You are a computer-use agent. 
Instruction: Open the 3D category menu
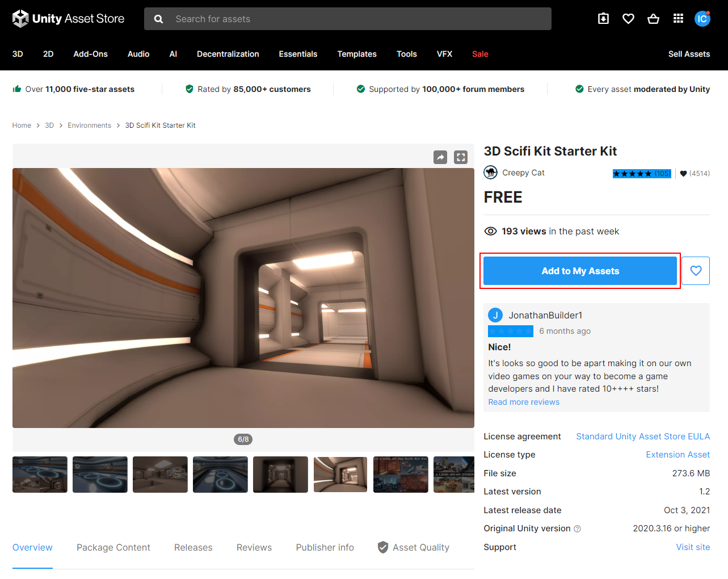[18, 54]
